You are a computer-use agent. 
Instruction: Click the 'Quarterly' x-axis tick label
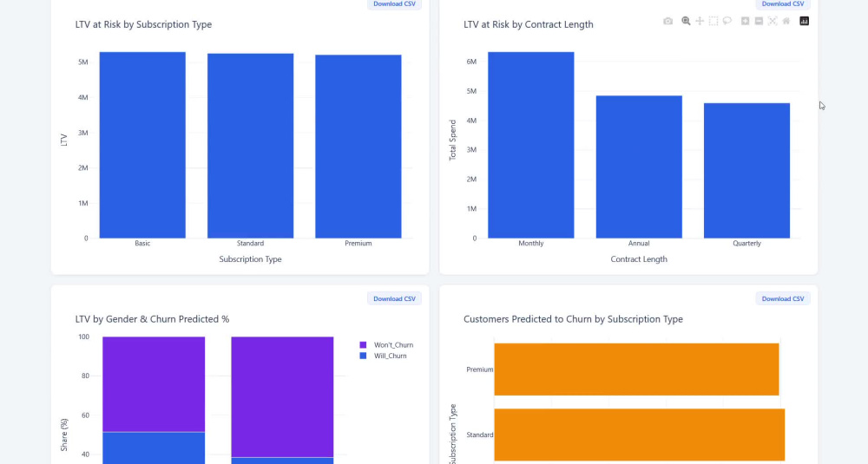(746, 244)
